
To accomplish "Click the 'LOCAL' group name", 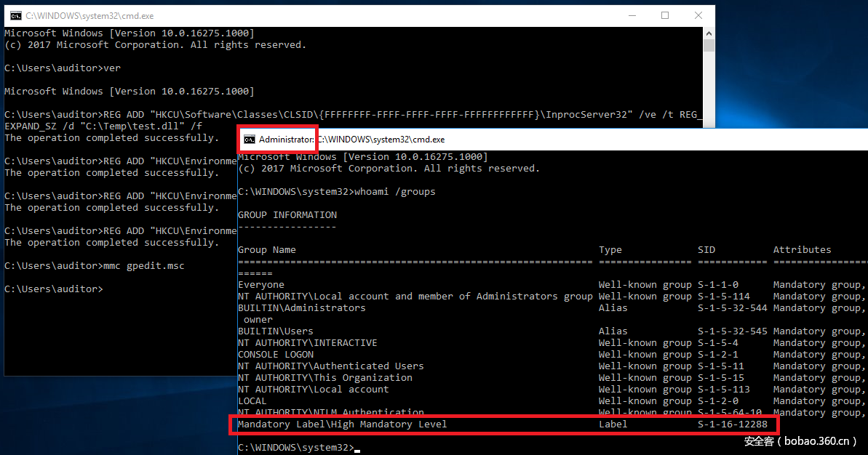I will 252,400.
